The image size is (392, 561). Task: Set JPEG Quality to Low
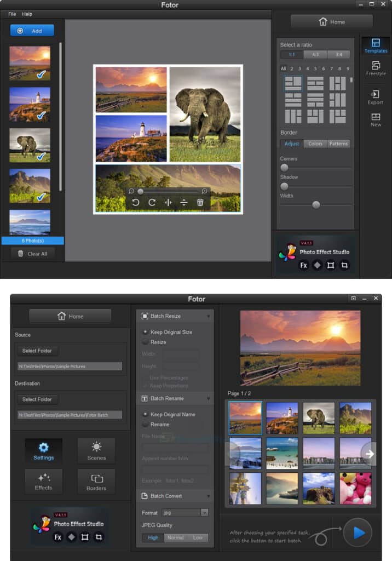coord(198,537)
